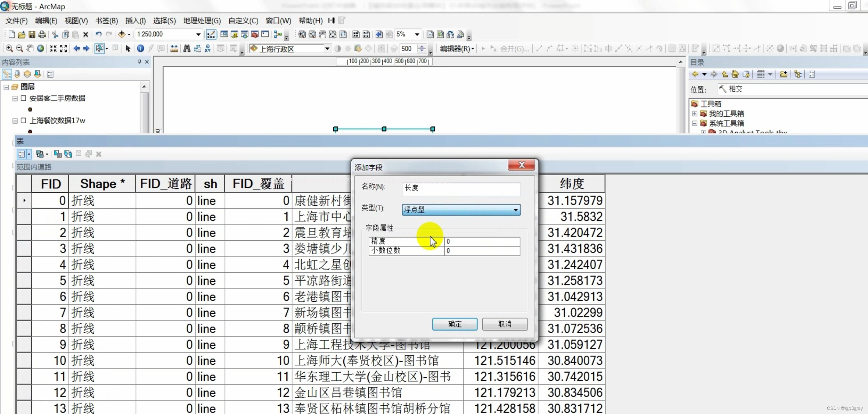Click cell 金山区吕巷镇图书馆
This screenshot has height=414, width=868.
[378, 392]
